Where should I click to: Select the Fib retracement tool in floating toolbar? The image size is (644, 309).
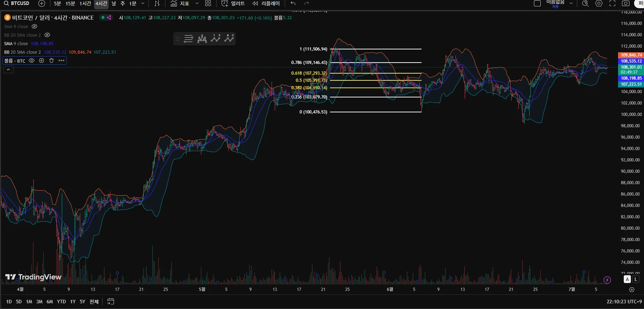tap(189, 39)
